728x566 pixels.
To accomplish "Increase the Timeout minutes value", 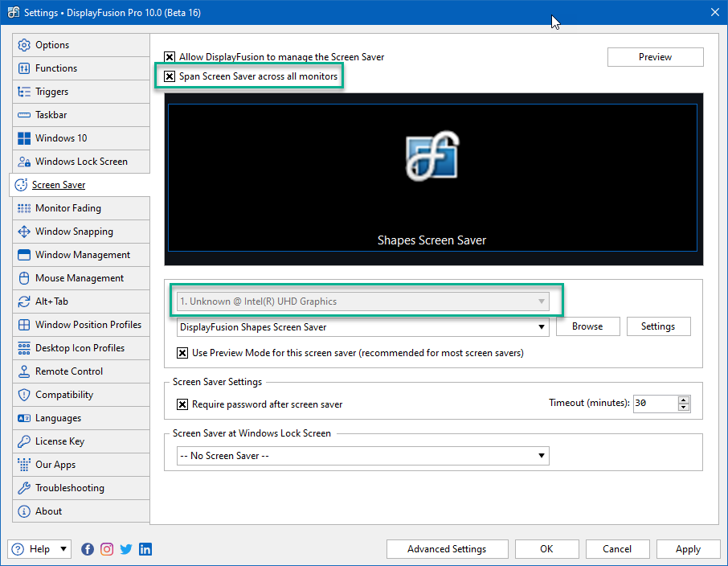I will 684,400.
